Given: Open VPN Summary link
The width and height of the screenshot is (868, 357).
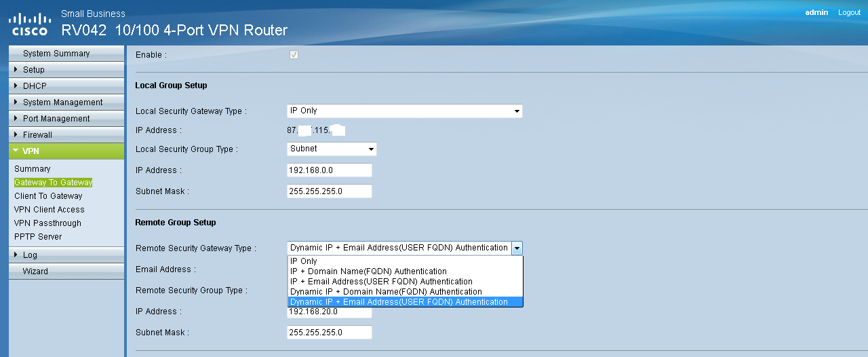Looking at the screenshot, I should [x=33, y=169].
